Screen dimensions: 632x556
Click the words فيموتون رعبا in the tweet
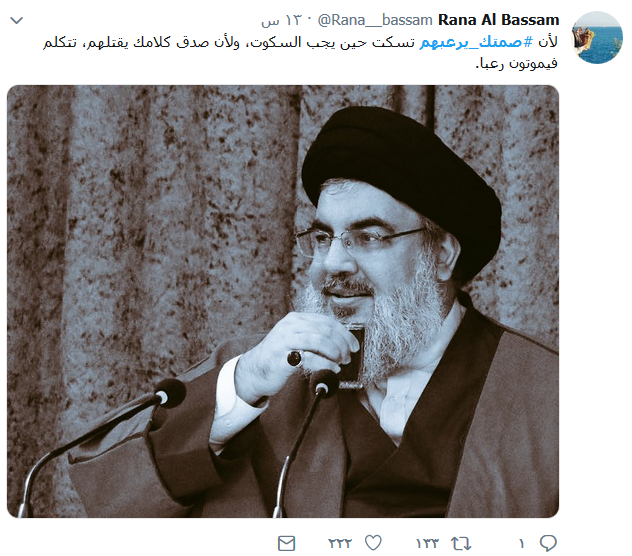tap(517, 63)
